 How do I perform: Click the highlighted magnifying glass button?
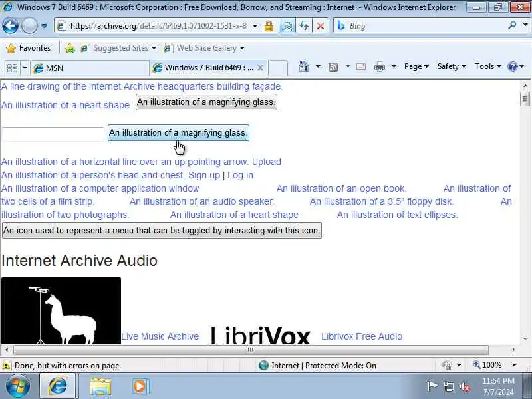(178, 132)
